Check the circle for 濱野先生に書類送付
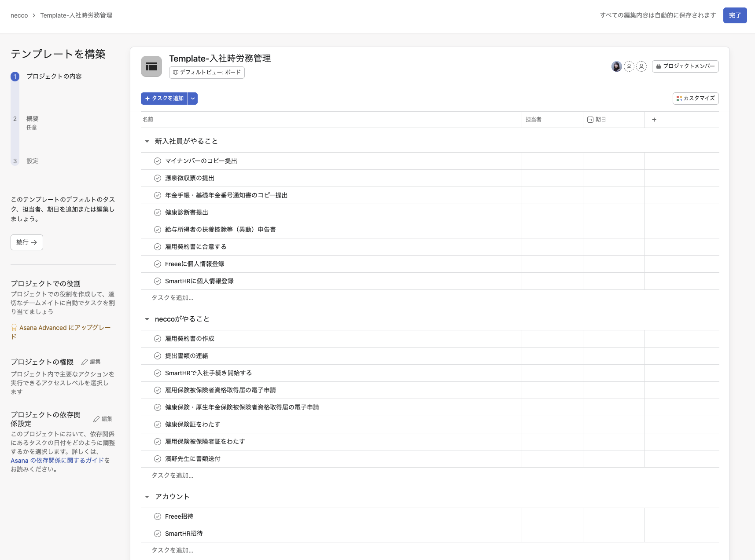This screenshot has height=560, width=755. (x=158, y=459)
